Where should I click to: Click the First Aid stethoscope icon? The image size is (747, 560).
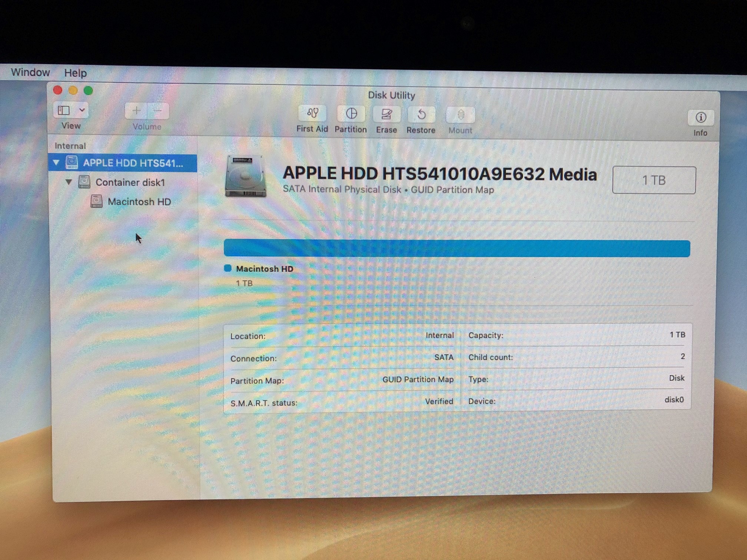[x=312, y=113]
